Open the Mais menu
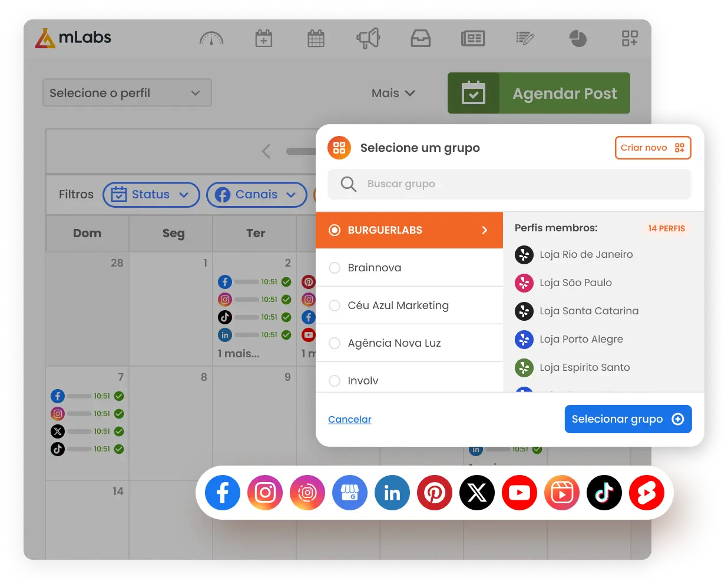 pyautogui.click(x=393, y=93)
